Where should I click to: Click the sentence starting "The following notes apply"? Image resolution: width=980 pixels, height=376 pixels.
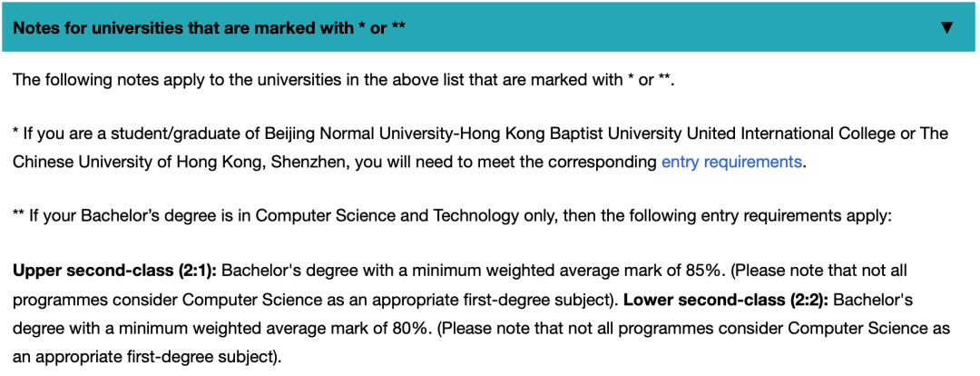click(x=343, y=80)
